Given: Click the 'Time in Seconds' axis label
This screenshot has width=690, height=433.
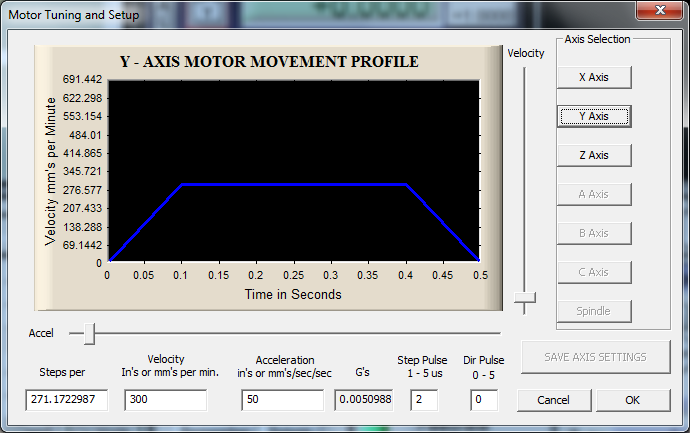Looking at the screenshot, I should click(x=293, y=294).
